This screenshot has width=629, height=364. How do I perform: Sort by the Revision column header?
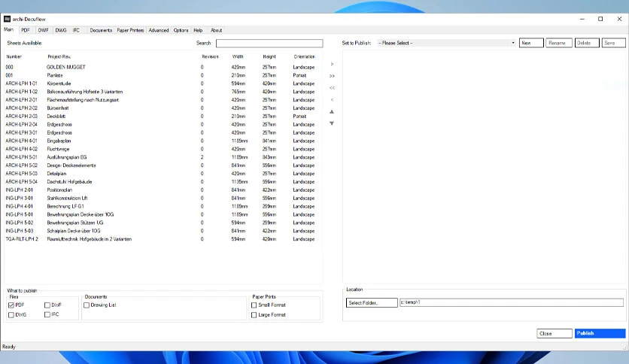pos(210,56)
